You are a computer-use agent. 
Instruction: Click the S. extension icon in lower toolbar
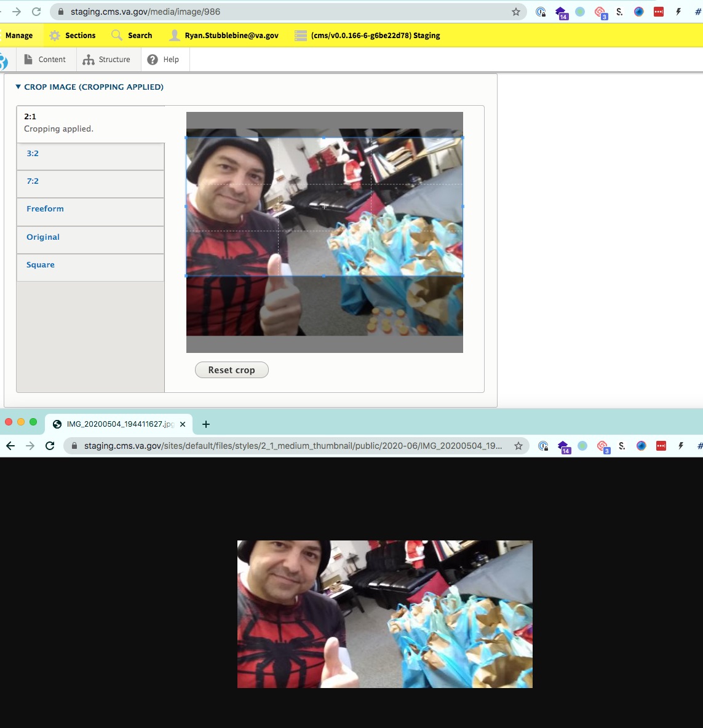[622, 446]
